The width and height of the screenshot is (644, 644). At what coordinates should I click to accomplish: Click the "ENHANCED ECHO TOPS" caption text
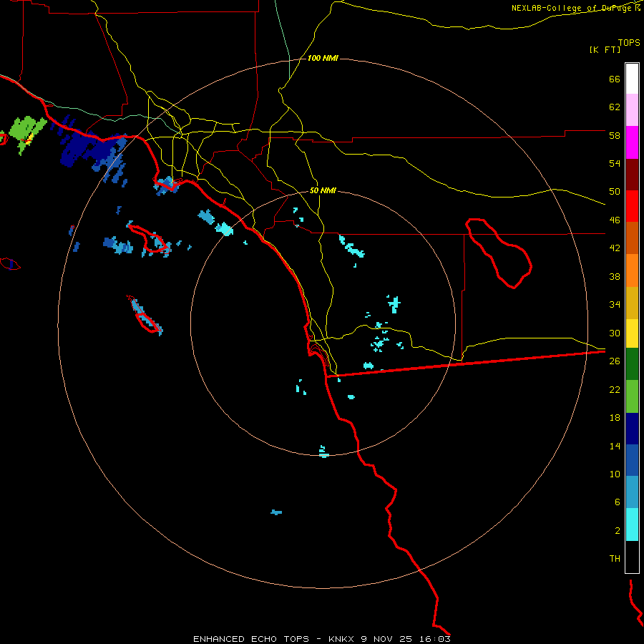pyautogui.click(x=251, y=639)
